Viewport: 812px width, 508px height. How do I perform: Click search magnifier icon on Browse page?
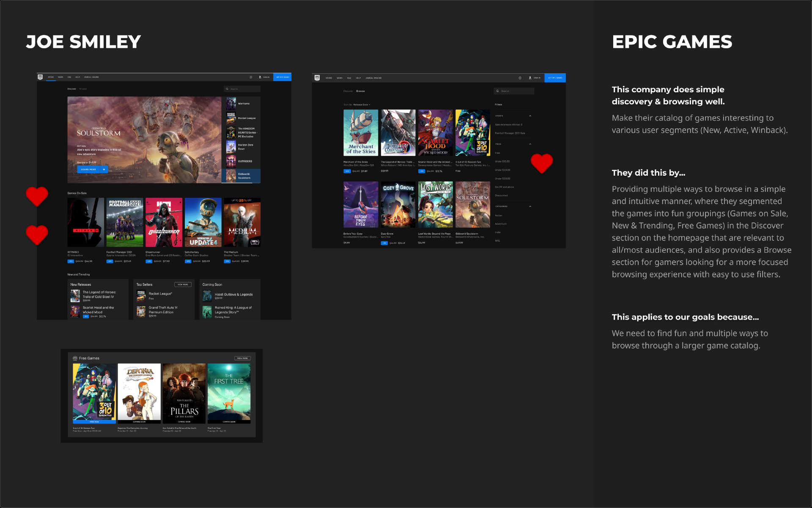(x=497, y=91)
